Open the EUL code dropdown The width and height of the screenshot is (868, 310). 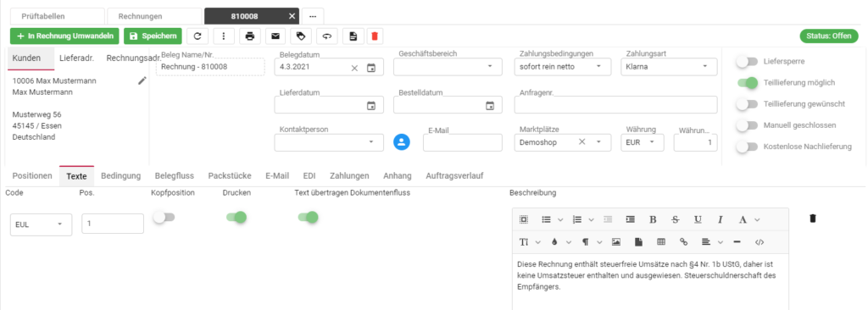[x=41, y=224]
